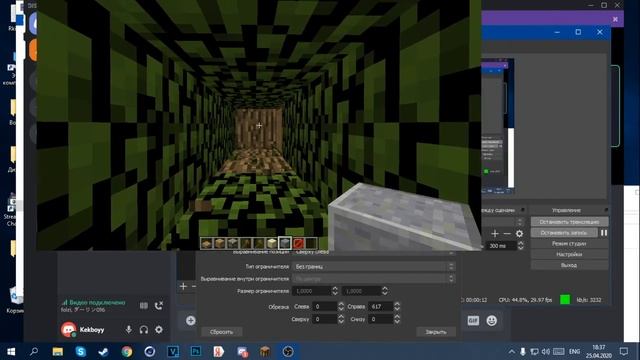Remove the transition with the OBS minus icon

tap(507, 233)
